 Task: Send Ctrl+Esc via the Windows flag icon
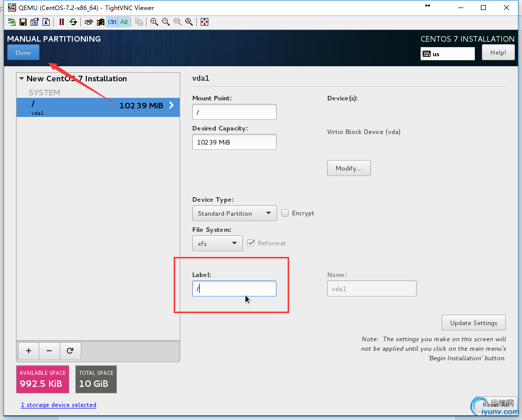pyautogui.click(x=100, y=22)
